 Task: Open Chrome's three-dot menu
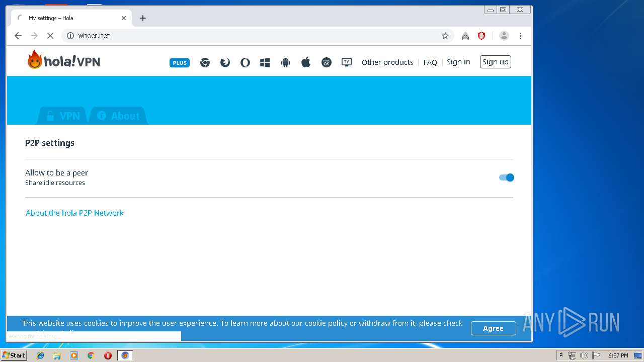pyautogui.click(x=520, y=36)
